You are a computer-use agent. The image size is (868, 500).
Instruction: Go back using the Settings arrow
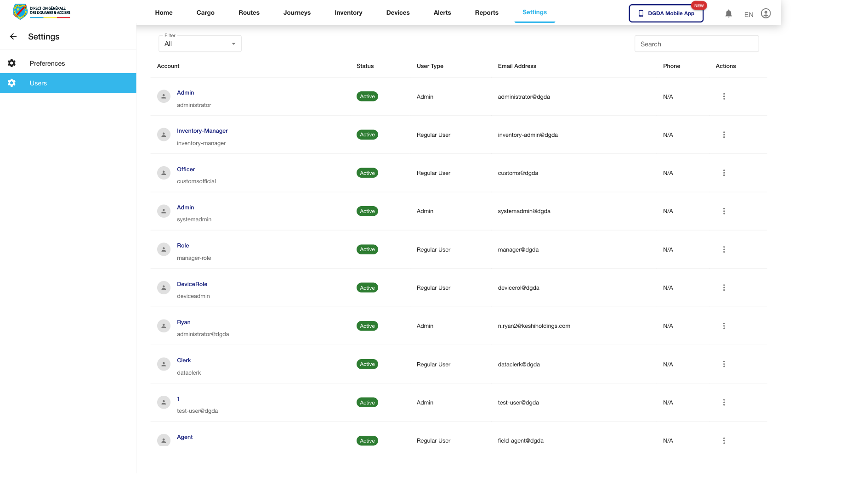point(13,36)
